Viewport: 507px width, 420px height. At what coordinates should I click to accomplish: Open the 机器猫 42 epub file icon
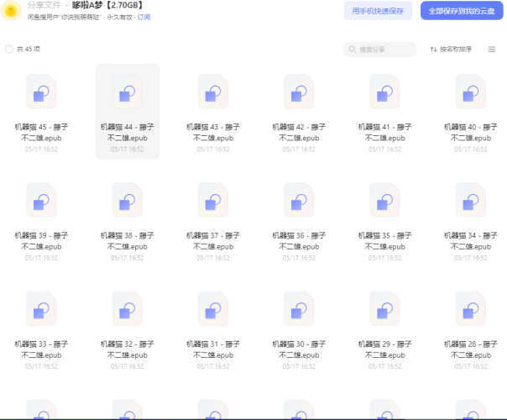(299, 92)
